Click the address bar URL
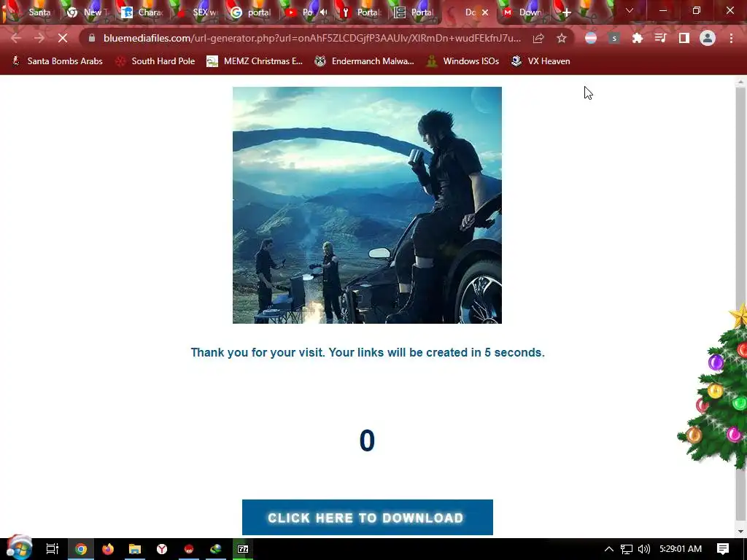The height and width of the screenshot is (560, 747). [x=312, y=38]
